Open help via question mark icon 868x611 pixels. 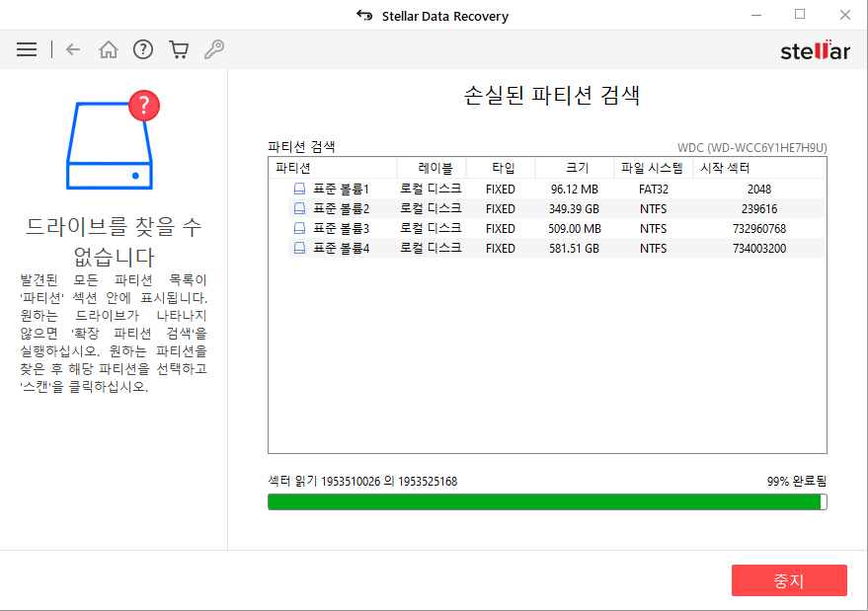coord(143,49)
